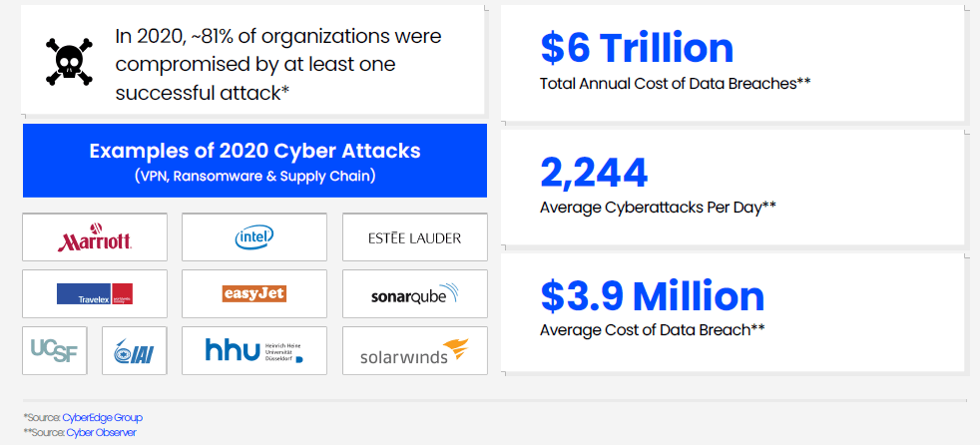Click the easyJet logo tile
This screenshot has height=445, width=980.
(254, 293)
